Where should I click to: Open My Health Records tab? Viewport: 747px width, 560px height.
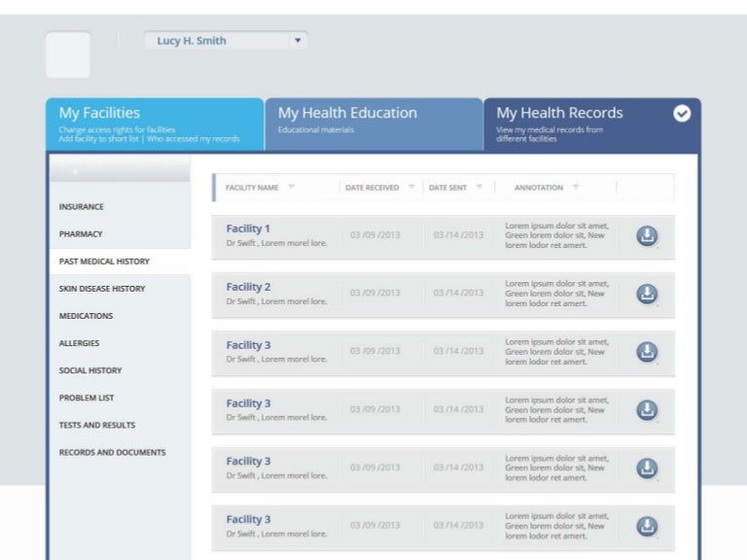[592, 124]
